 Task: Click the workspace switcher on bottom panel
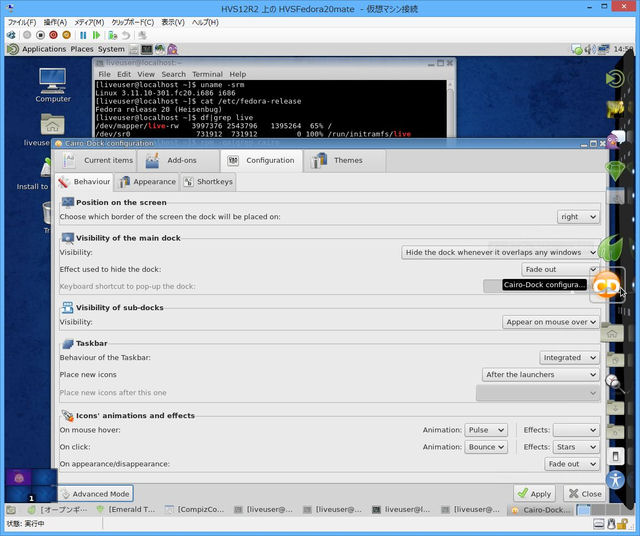coord(603,510)
